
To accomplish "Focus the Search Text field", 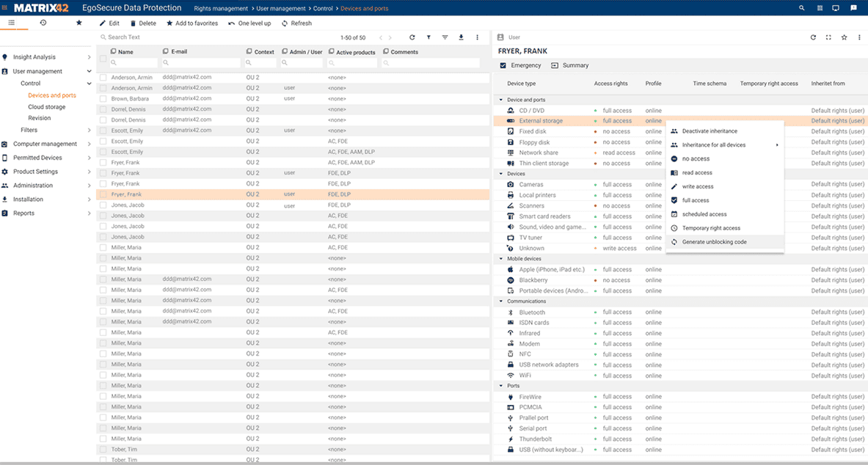I will click(x=216, y=37).
